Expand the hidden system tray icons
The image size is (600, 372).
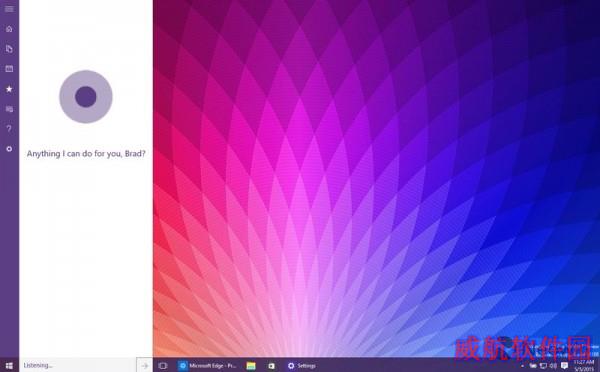point(522,366)
